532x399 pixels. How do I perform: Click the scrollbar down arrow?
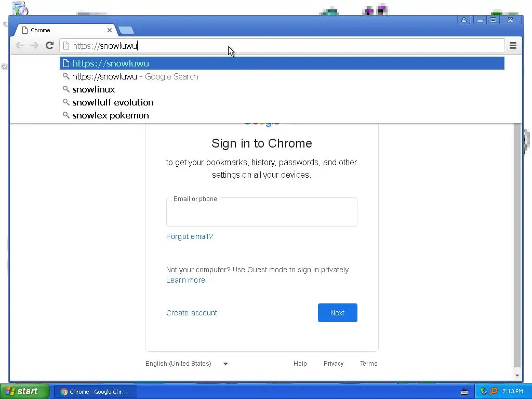point(517,375)
